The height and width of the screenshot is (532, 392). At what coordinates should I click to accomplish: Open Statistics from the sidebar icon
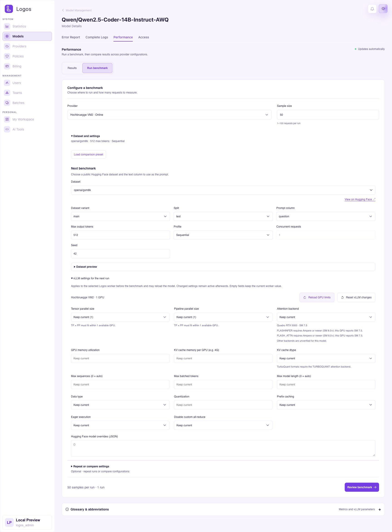click(7, 26)
